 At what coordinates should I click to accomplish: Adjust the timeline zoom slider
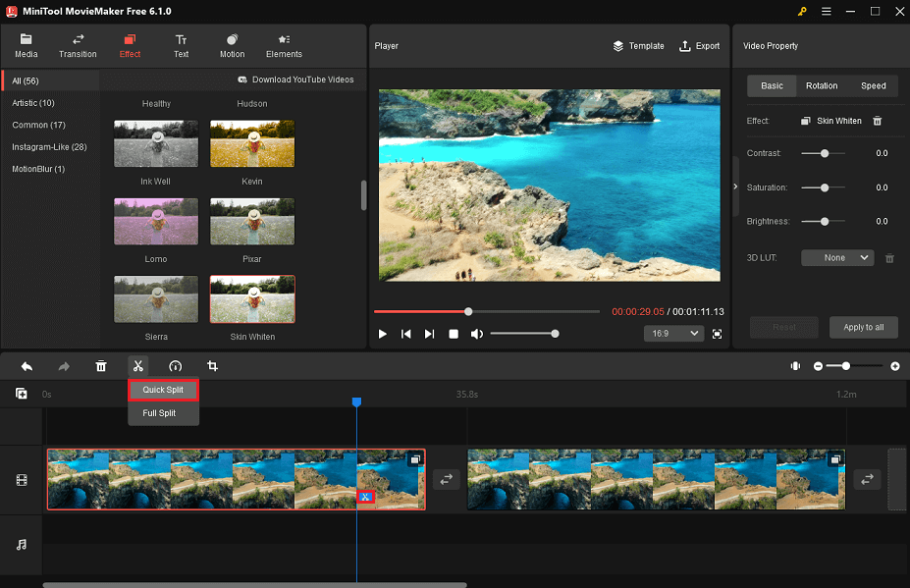[x=856, y=366]
